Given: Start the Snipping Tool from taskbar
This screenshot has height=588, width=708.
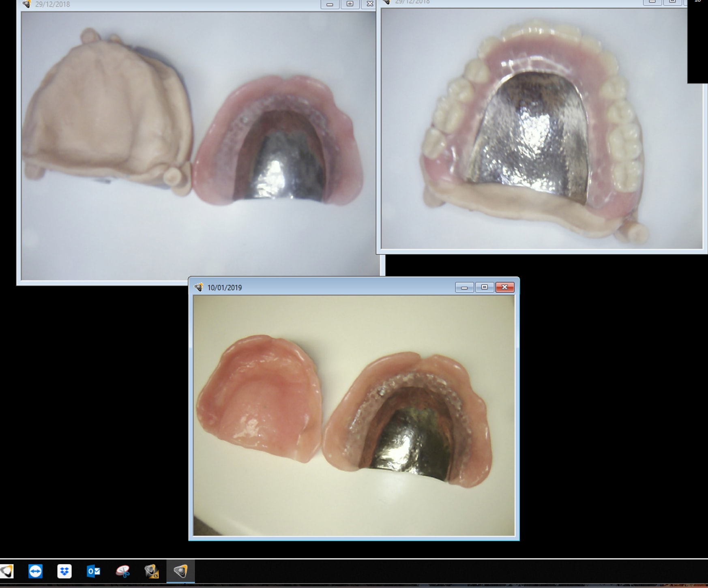Looking at the screenshot, I should point(122,571).
